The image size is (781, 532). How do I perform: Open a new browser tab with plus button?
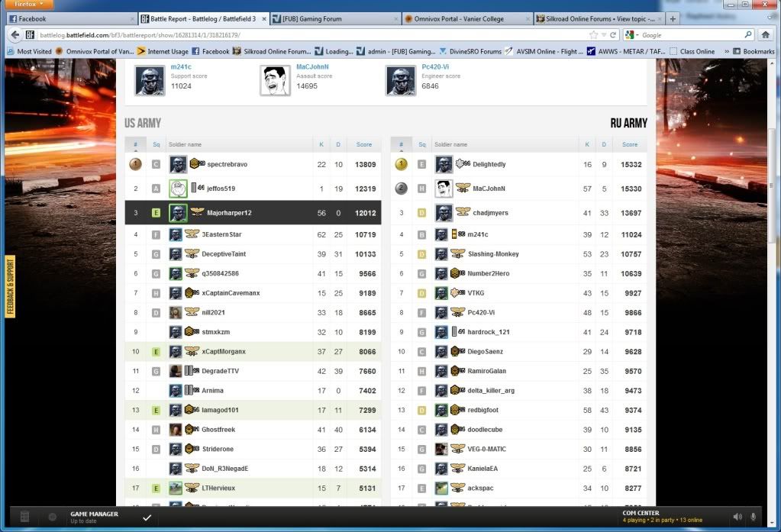coord(673,19)
